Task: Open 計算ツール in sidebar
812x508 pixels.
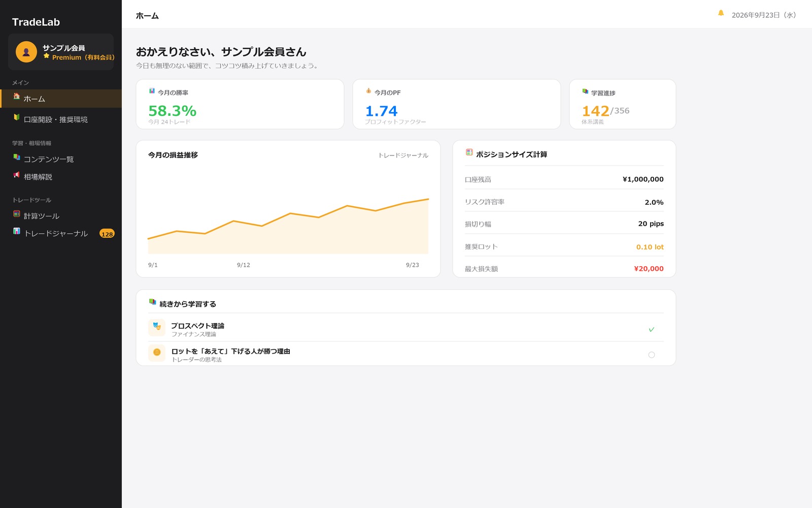Action: pyautogui.click(x=61, y=216)
